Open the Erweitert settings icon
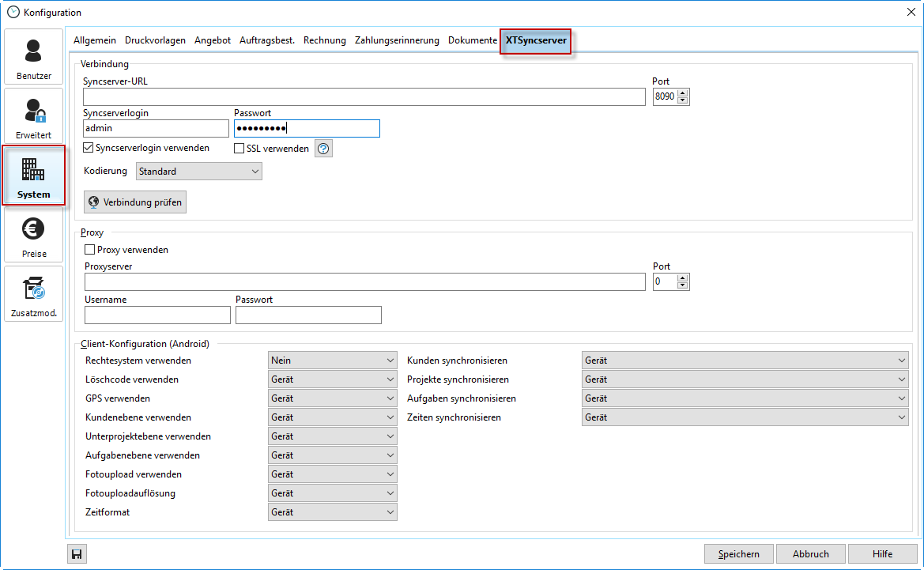The width and height of the screenshot is (924, 570). (x=33, y=115)
